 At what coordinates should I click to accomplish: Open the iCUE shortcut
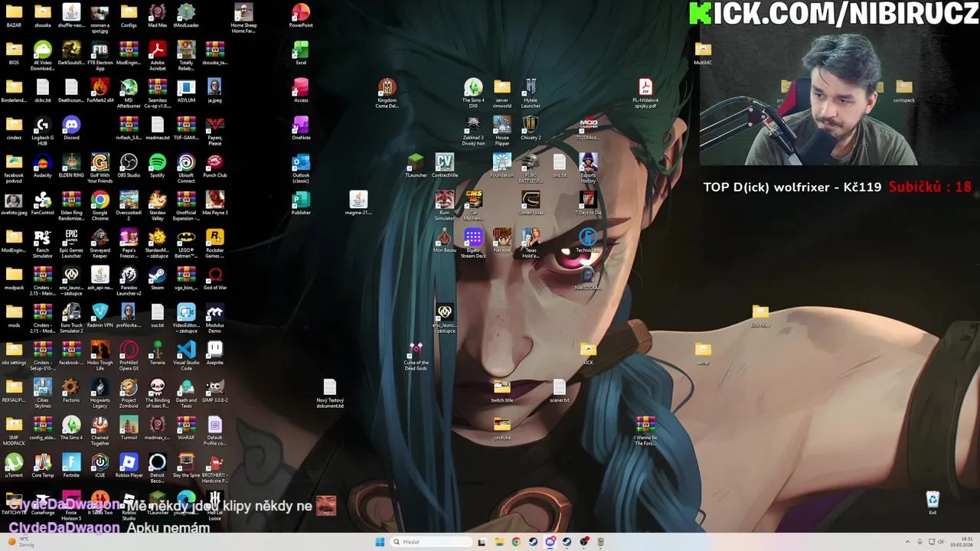(x=100, y=465)
